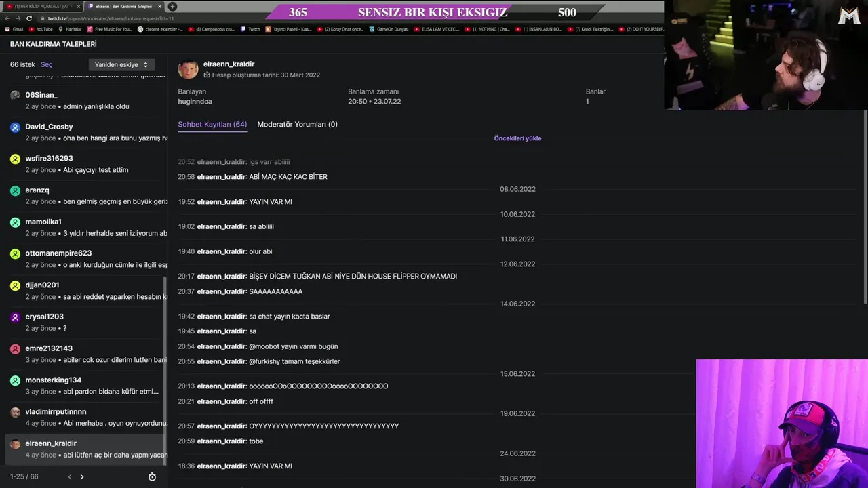Open '(1) İNSANLARIN BO...' bookmark
Image resolution: width=868 pixels, height=488 pixels.
click(538, 29)
